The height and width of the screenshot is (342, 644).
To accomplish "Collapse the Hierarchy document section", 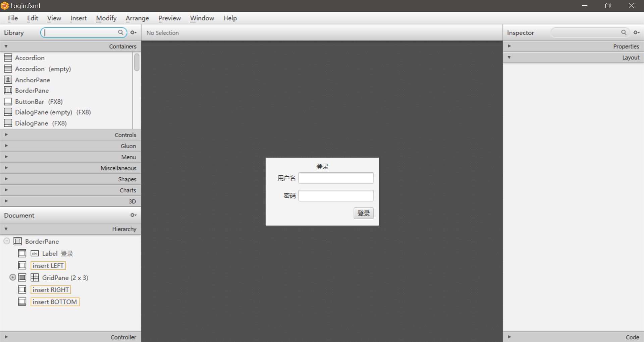I will (6, 229).
